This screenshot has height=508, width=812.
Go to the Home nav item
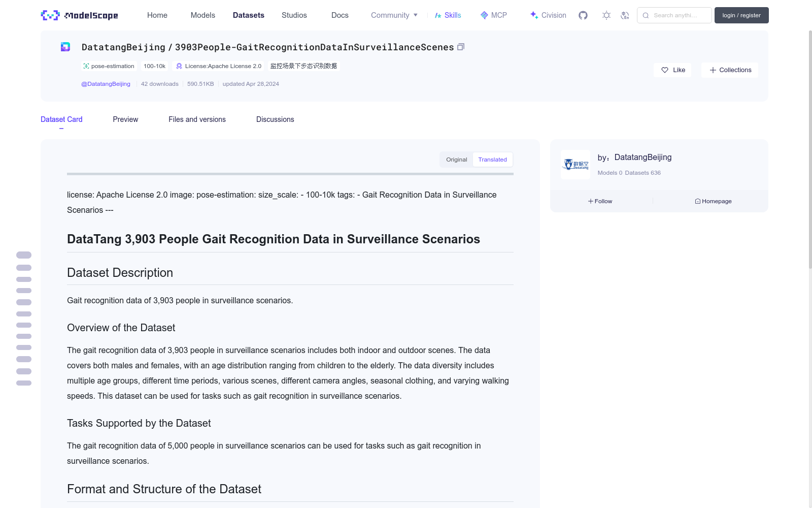pyautogui.click(x=157, y=15)
